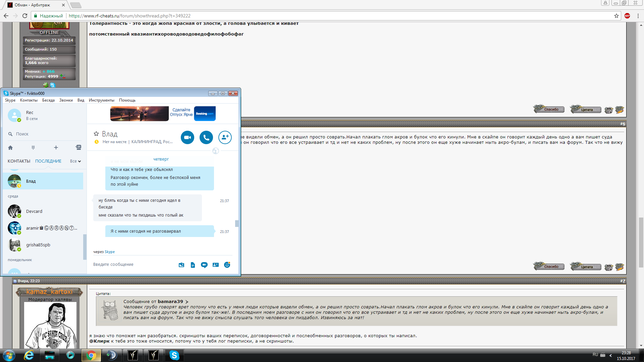644x362 pixels.
Task: Switch to the КОНТАКТЫ tab
Action: (19, 161)
